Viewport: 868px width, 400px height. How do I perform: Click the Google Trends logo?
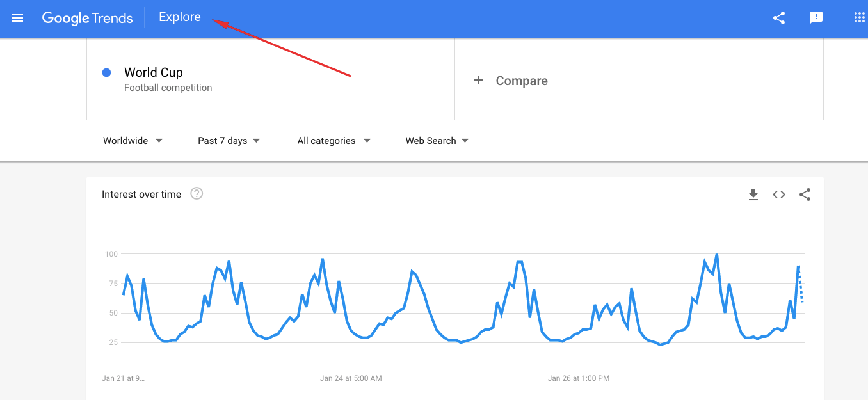88,18
